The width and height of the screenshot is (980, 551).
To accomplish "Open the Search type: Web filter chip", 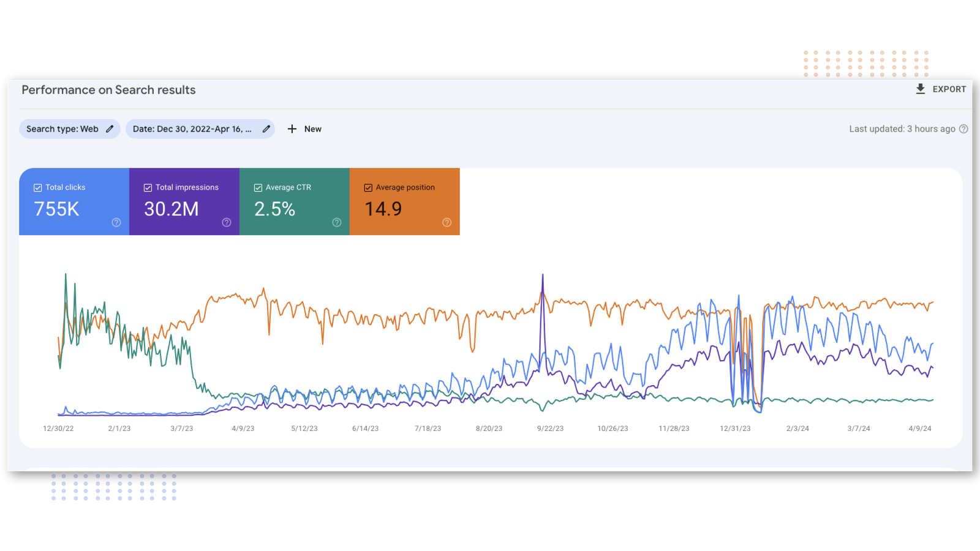I will coord(62,129).
